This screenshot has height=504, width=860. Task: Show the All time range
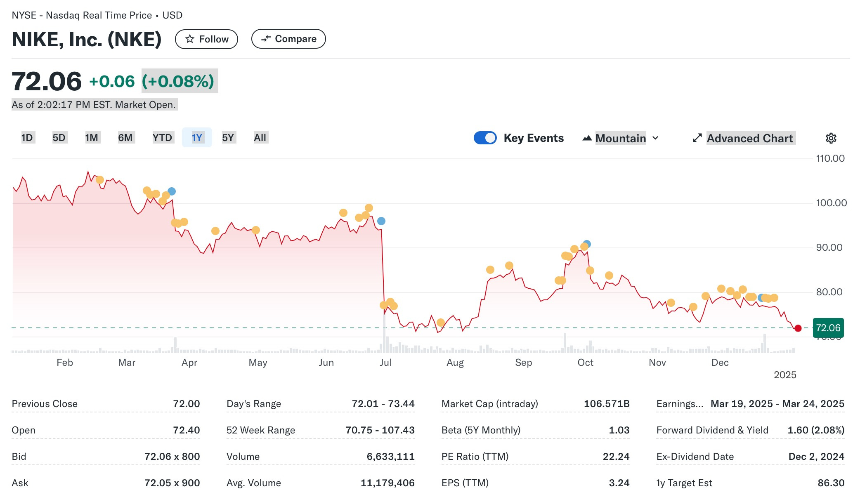pos(260,138)
